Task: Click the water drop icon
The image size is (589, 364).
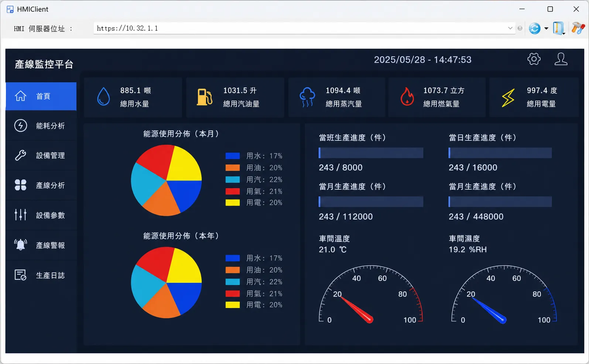Action: pyautogui.click(x=103, y=96)
